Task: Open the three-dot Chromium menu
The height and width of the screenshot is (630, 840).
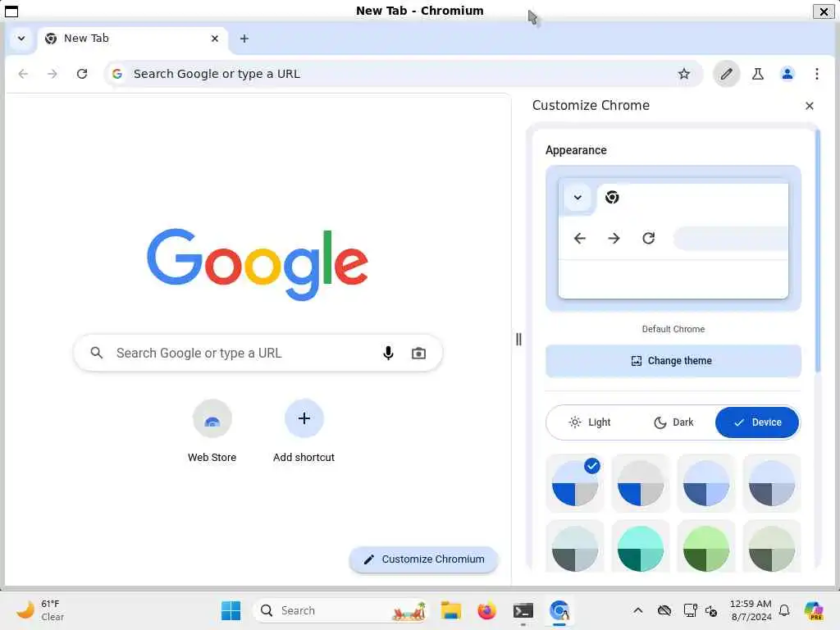Action: pos(816,74)
